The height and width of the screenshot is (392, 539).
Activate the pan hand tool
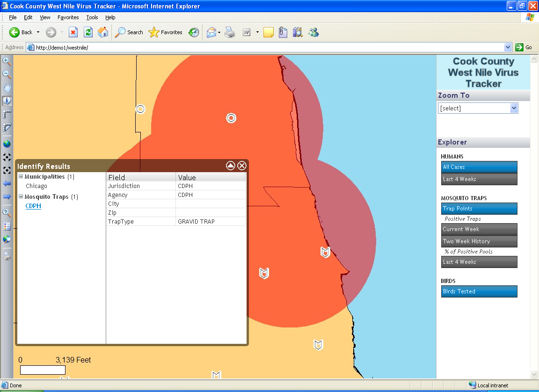[7, 87]
